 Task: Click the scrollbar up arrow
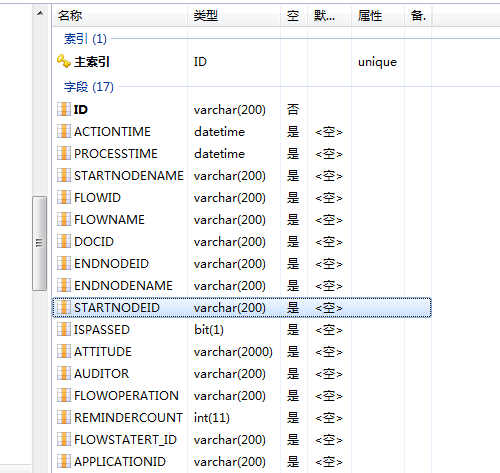point(40,13)
